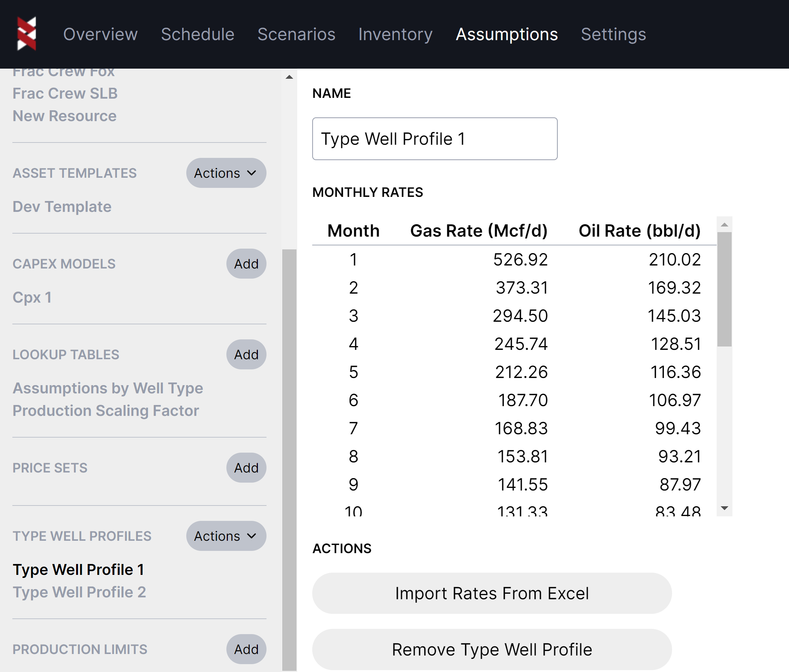Viewport: 789px width, 672px height.
Task: Click the monthly rates table down arrow
Action: [724, 508]
